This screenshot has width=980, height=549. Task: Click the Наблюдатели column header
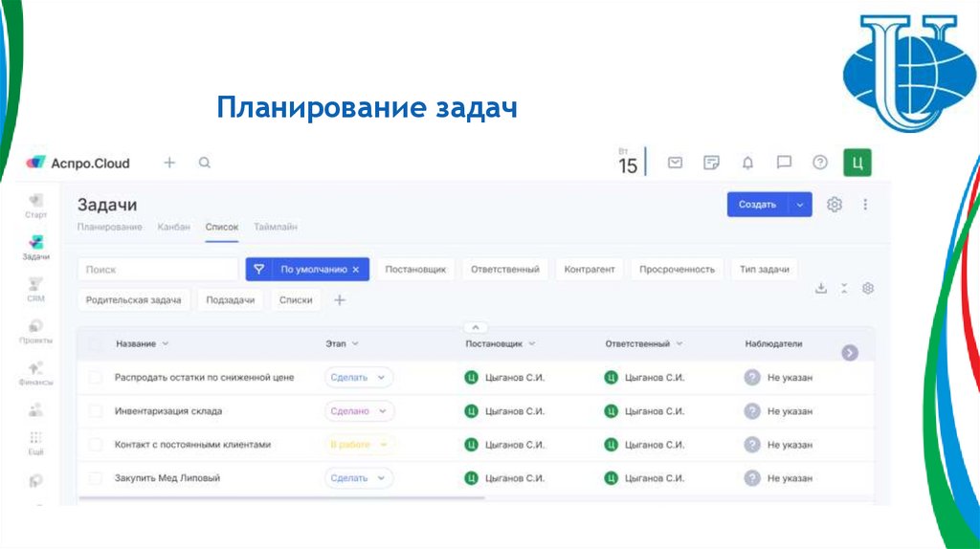tap(773, 344)
